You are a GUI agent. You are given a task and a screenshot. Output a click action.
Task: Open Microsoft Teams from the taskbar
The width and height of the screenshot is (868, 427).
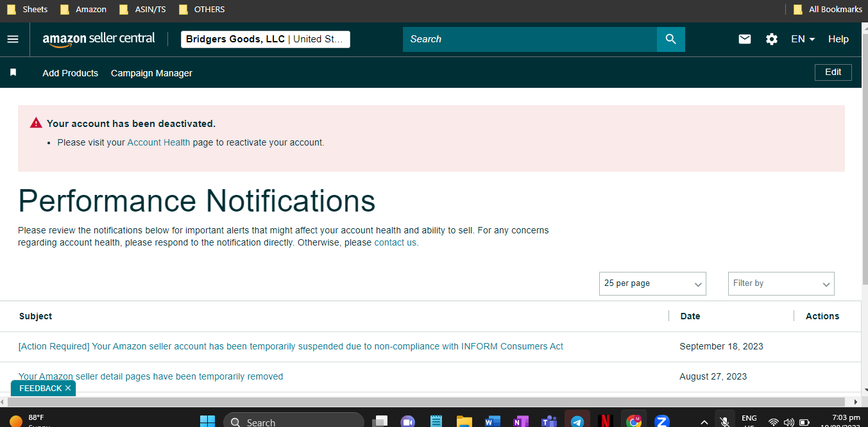point(549,421)
